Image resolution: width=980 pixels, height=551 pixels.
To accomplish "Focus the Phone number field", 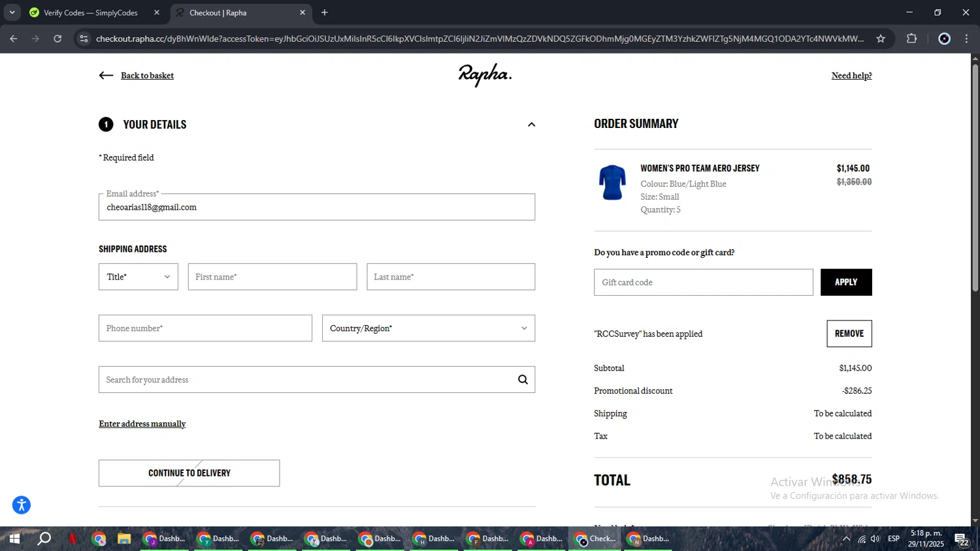I will 205,328.
